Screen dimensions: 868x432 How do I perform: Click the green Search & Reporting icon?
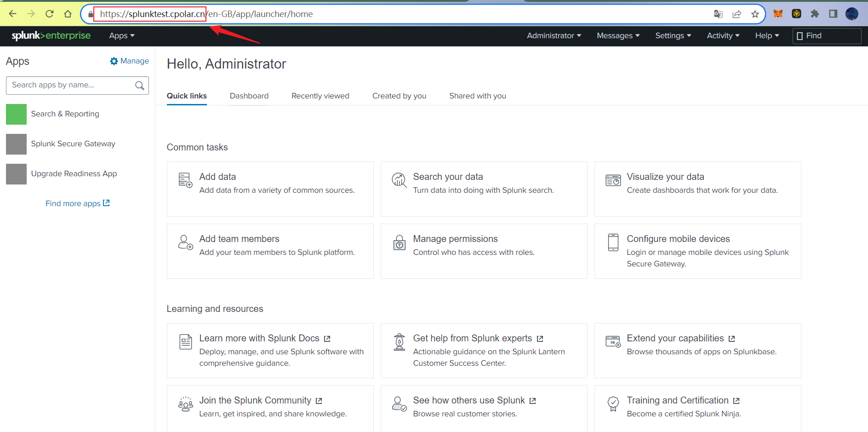(x=16, y=114)
